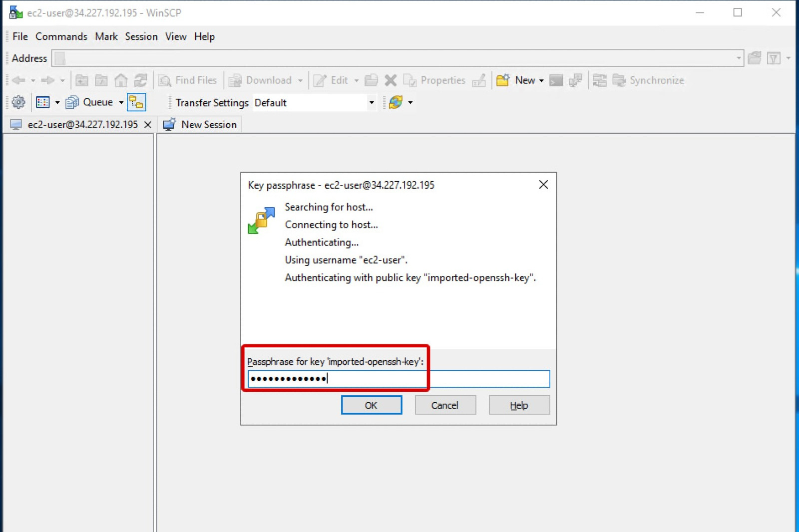Expand the Filter dropdown arrow
This screenshot has width=799, height=532.
789,58
